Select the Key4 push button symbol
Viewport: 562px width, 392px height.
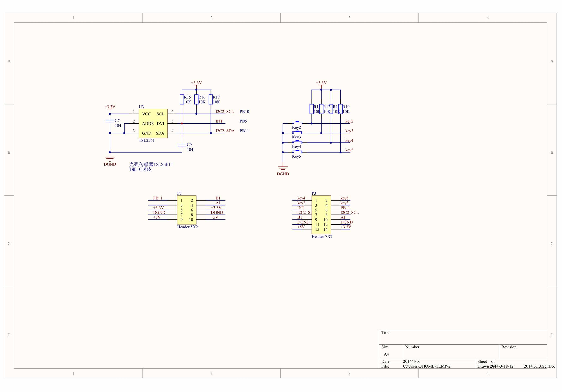coord(297,142)
